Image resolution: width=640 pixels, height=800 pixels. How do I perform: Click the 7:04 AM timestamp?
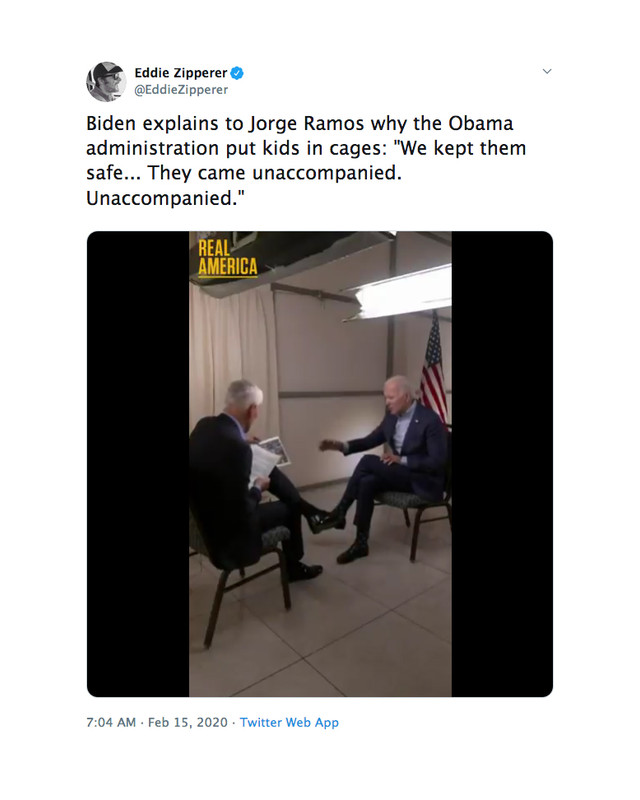click(111, 722)
